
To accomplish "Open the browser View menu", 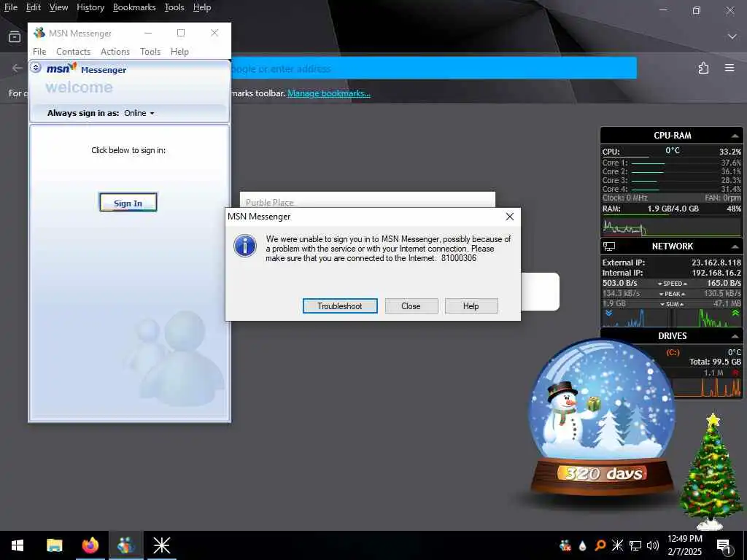I will [58, 7].
